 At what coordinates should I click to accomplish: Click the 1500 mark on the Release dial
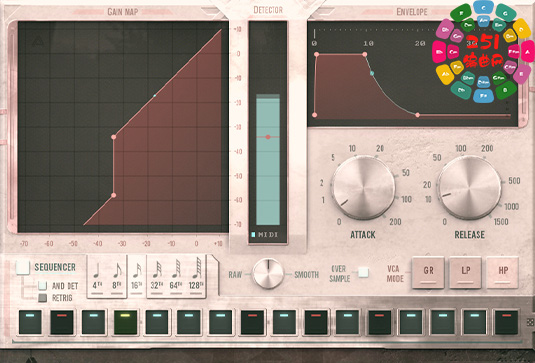(501, 222)
